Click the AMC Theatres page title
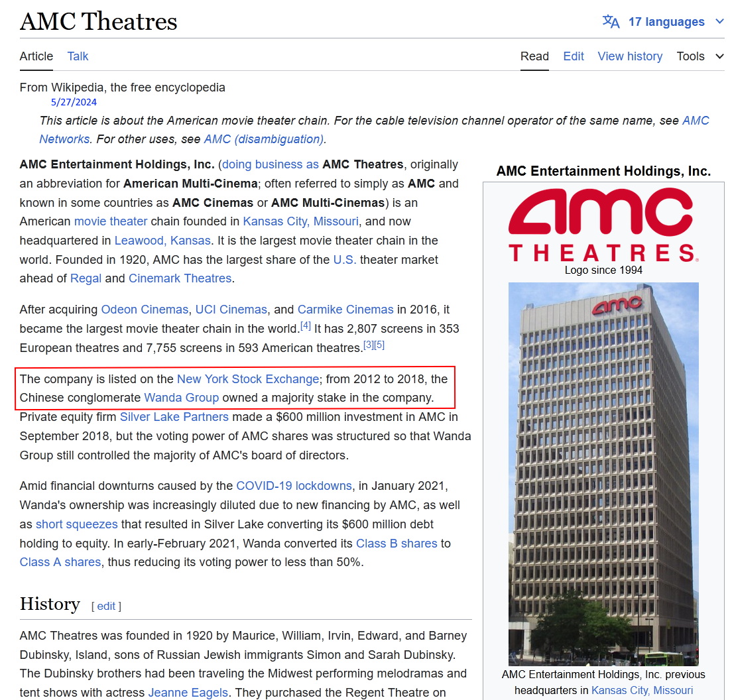730x700 pixels. [x=98, y=21]
